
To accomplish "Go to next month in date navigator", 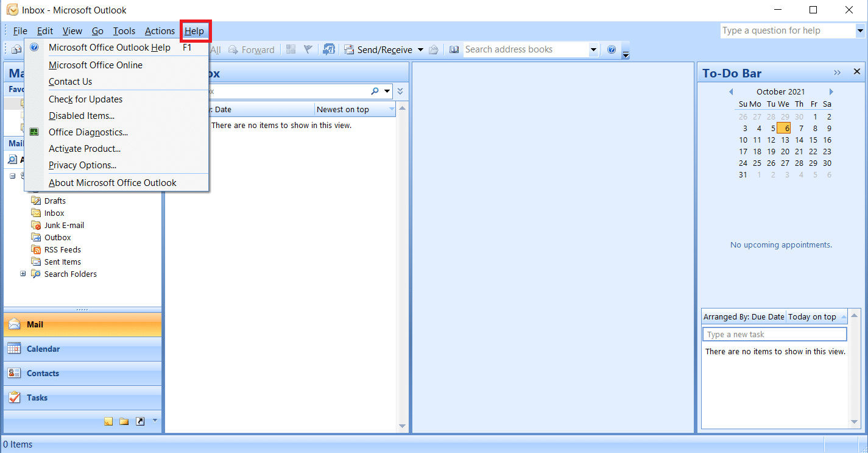I will click(x=831, y=92).
